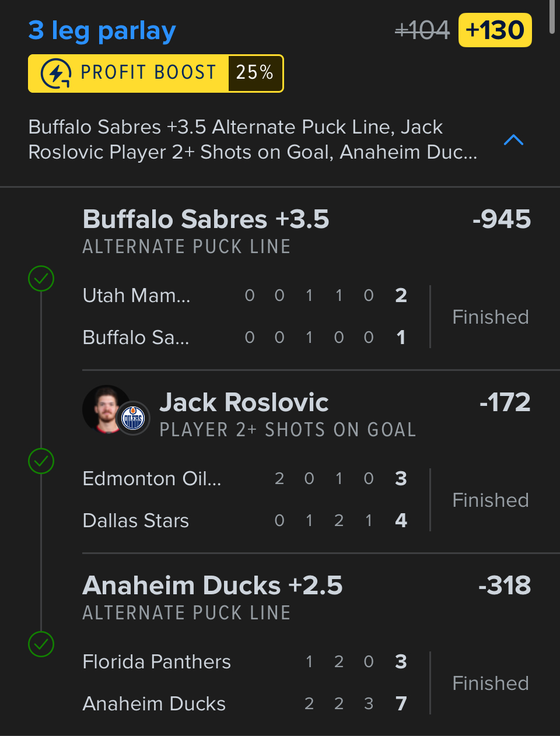The image size is (560, 736).
Task: Select the Buffalo Sabres +3.5 leg heading
Action: click(206, 220)
